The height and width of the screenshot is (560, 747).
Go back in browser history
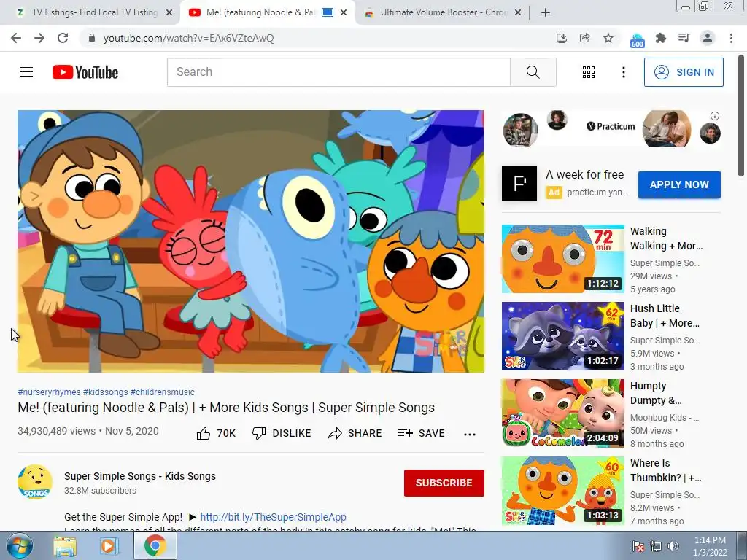pyautogui.click(x=16, y=38)
